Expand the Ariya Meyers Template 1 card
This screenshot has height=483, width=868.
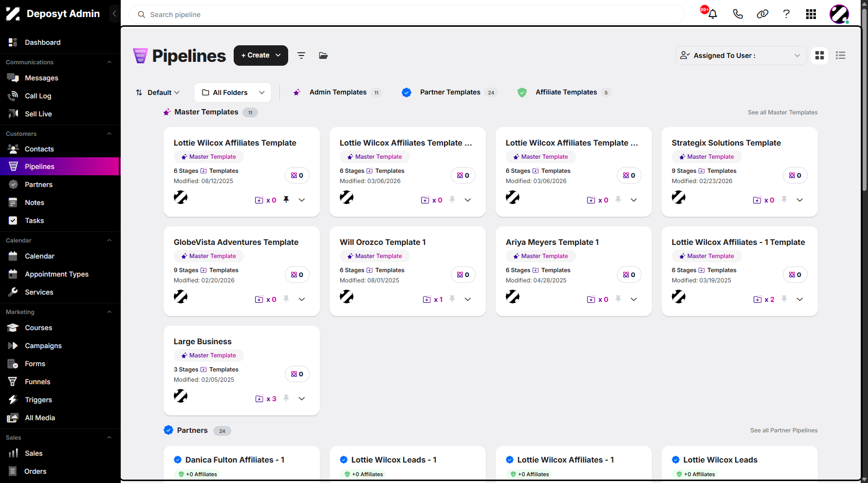(634, 299)
